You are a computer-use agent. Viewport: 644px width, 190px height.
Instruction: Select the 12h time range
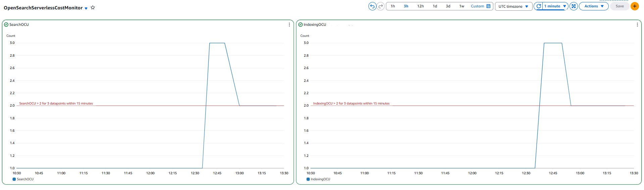pos(420,6)
